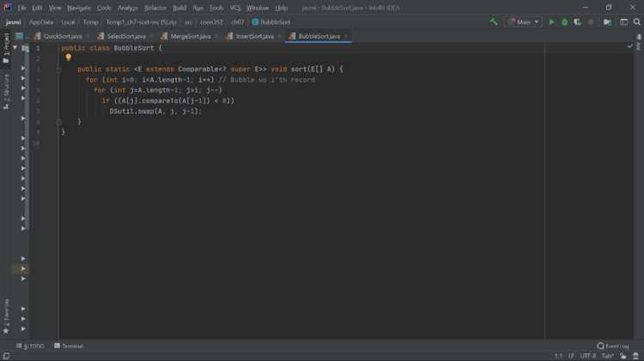Click the LF line separator selector
The height and width of the screenshot is (361, 644).
point(571,356)
